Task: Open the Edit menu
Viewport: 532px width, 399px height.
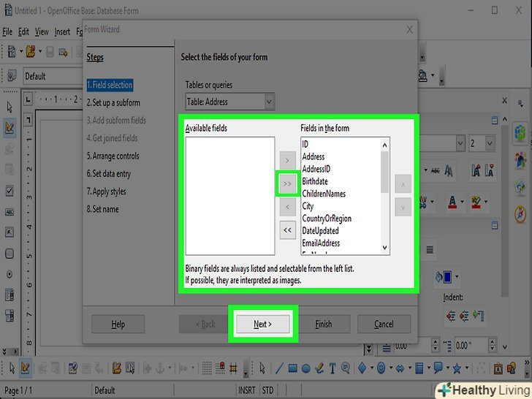Action: point(23,32)
